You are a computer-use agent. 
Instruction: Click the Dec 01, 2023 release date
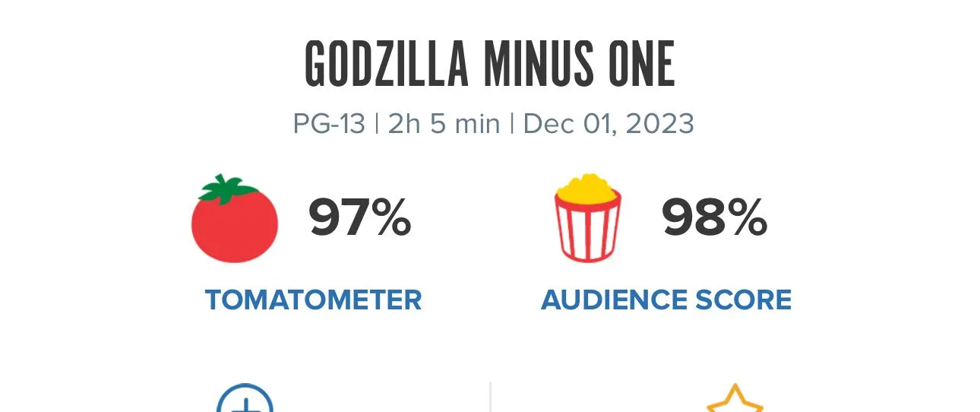609,123
